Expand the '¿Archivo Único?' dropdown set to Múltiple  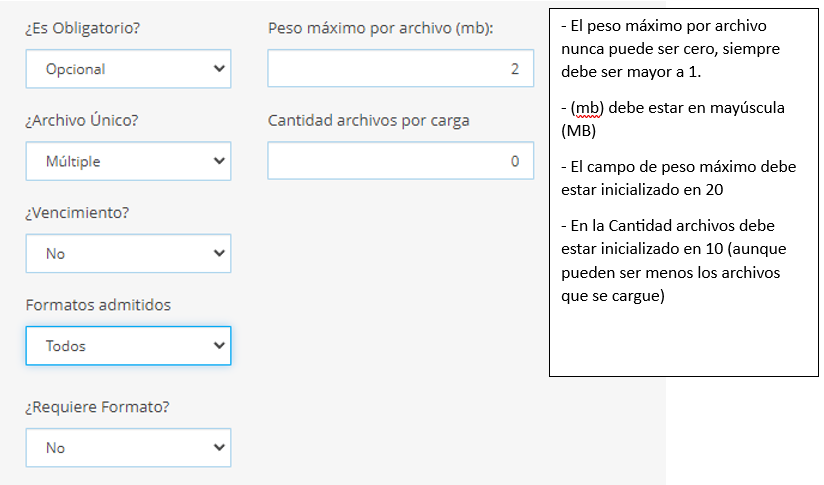[128, 161]
